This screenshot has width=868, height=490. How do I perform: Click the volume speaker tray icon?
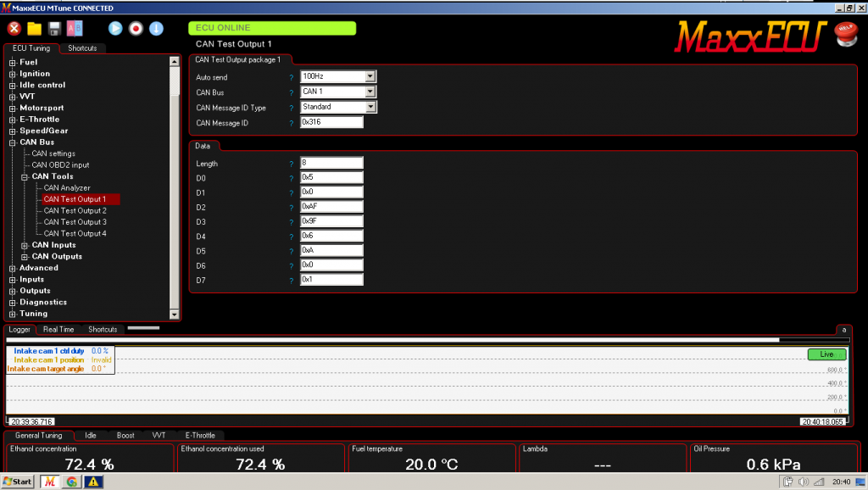pos(804,482)
